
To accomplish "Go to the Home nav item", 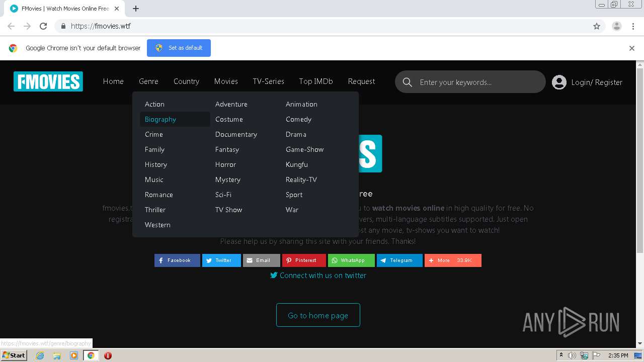I will 113,81.
